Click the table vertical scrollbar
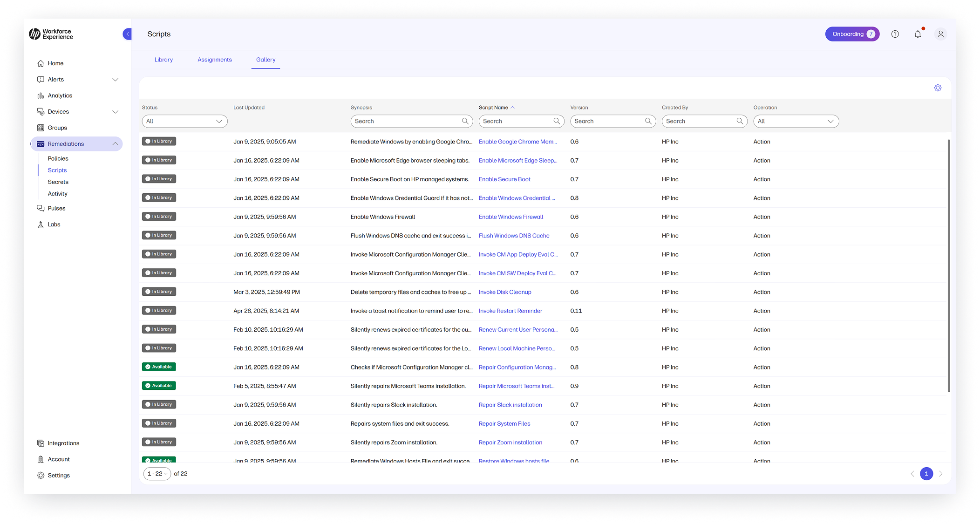 pos(948,265)
